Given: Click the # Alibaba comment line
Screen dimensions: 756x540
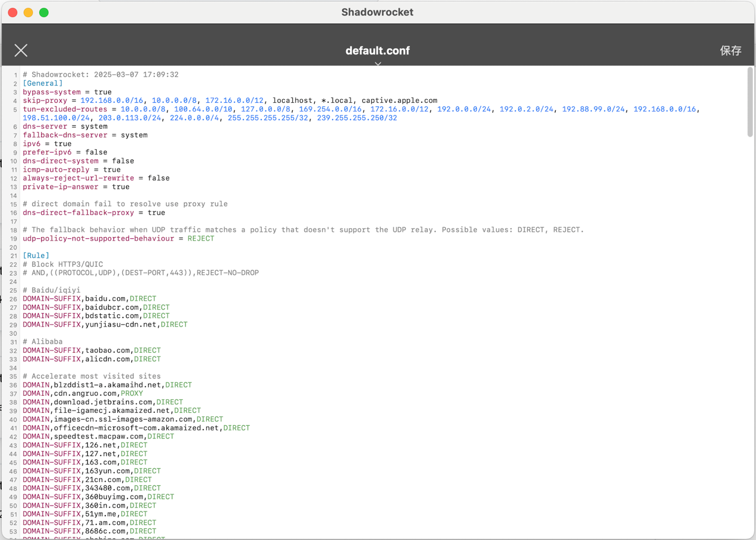Looking at the screenshot, I should pyautogui.click(x=43, y=342).
